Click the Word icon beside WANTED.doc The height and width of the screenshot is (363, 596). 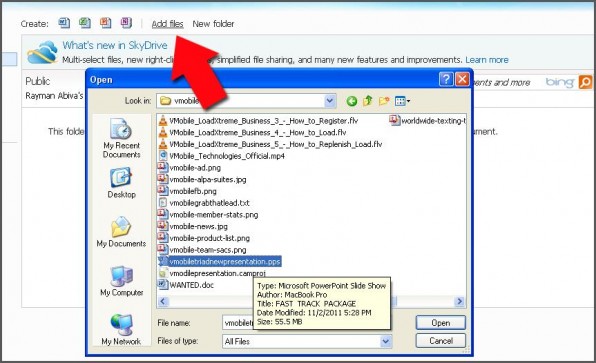tap(163, 285)
